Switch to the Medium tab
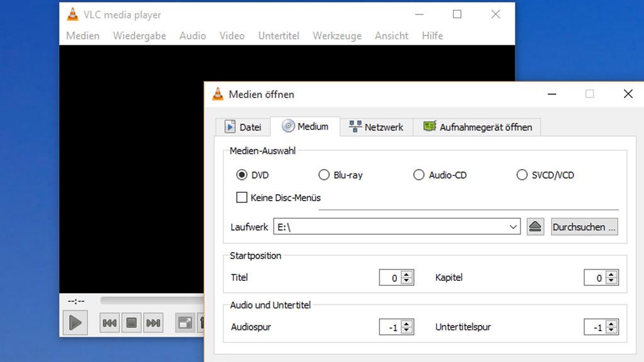 pyautogui.click(x=305, y=126)
